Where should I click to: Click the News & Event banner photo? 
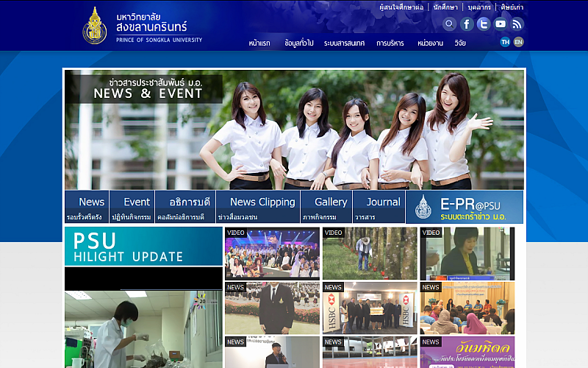(295, 130)
